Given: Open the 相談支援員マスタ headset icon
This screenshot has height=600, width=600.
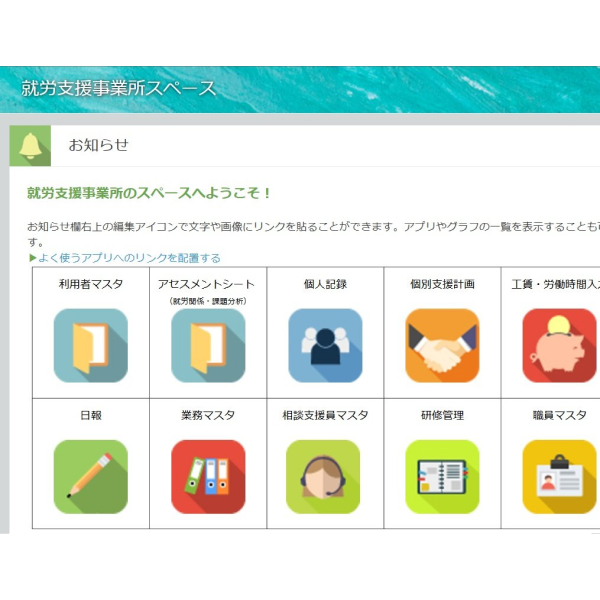Looking at the screenshot, I should coord(323,477).
